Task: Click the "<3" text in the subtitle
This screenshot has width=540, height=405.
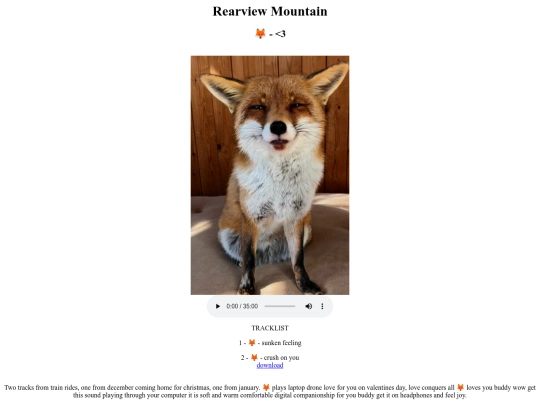Action: tap(280, 34)
